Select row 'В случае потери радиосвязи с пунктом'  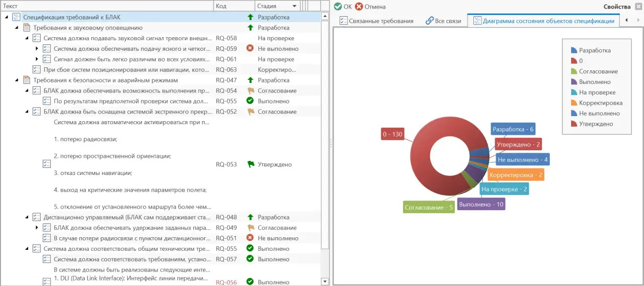[132, 238]
